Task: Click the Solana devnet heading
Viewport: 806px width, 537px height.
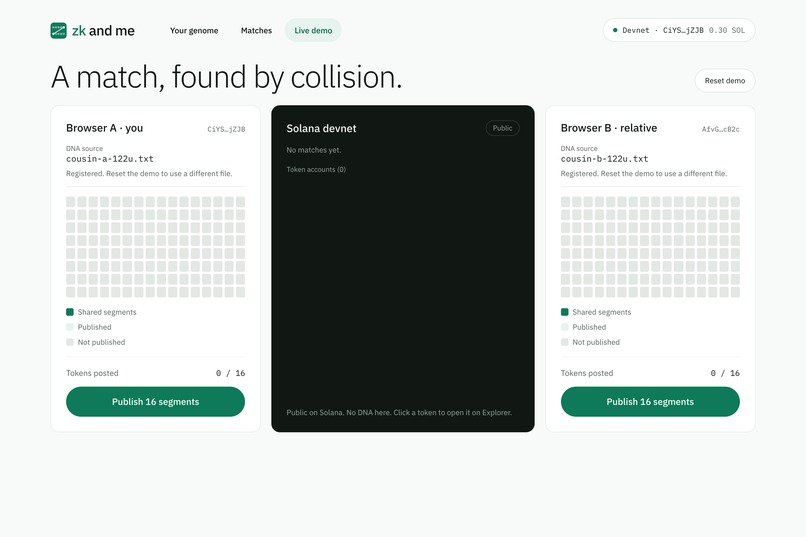Action: 321,128
